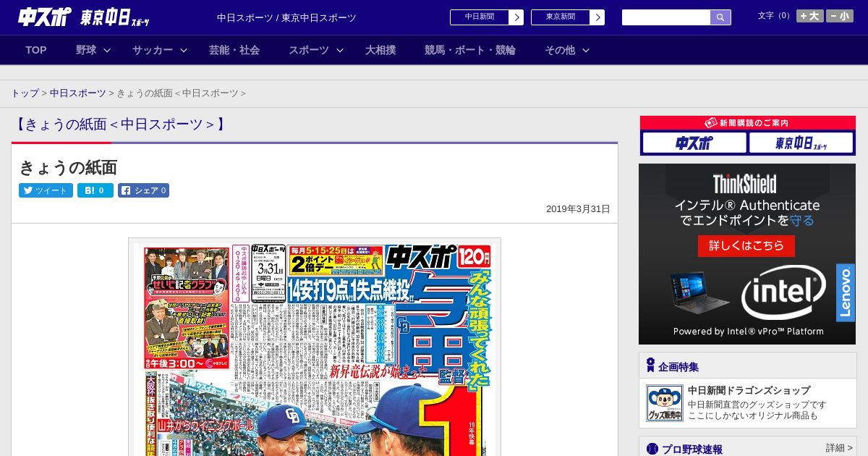Click the 企画特集 ribbon icon

click(650, 366)
